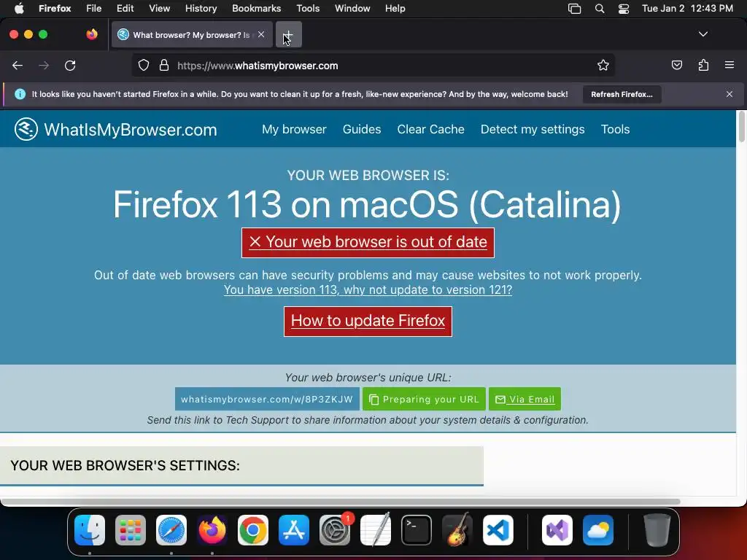The height and width of the screenshot is (560, 747).
Task: Open My browser site nav link
Action: point(294,129)
